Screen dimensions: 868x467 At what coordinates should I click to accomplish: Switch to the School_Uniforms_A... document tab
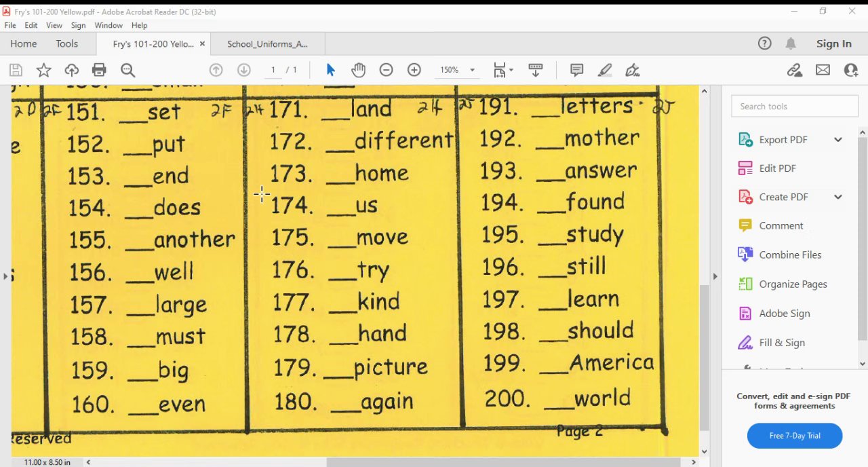tap(267, 44)
